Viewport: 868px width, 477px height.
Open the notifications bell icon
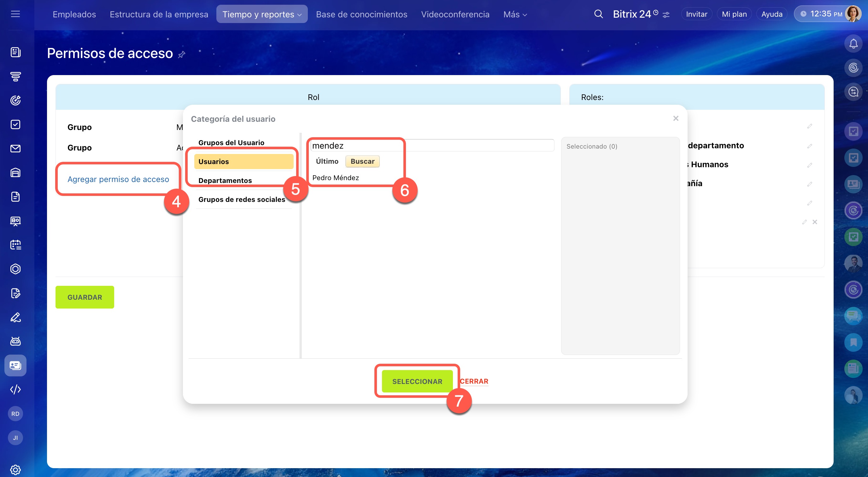click(x=853, y=44)
